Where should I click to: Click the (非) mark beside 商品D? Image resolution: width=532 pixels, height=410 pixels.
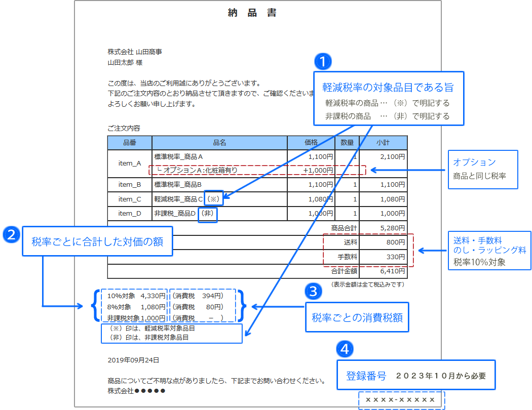click(x=208, y=214)
